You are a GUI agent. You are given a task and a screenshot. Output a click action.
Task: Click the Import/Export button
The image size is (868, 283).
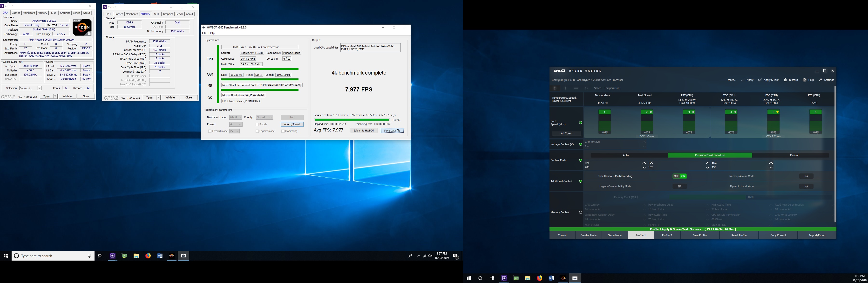[x=817, y=235]
